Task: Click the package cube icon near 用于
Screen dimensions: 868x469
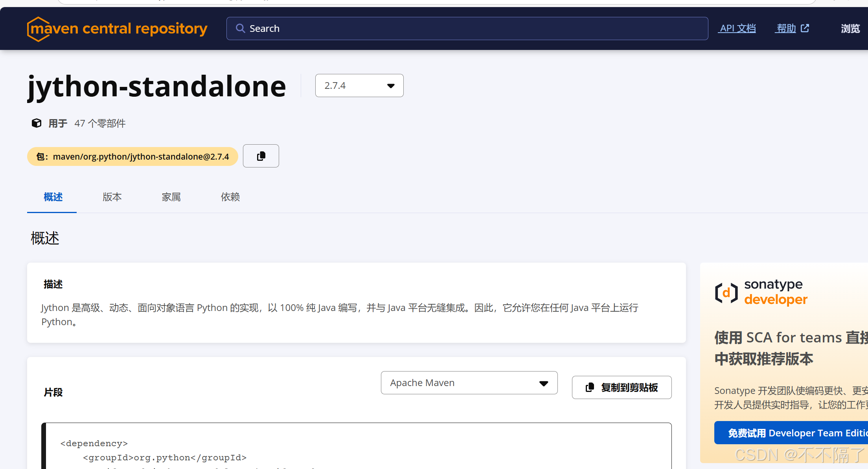Action: click(x=36, y=123)
